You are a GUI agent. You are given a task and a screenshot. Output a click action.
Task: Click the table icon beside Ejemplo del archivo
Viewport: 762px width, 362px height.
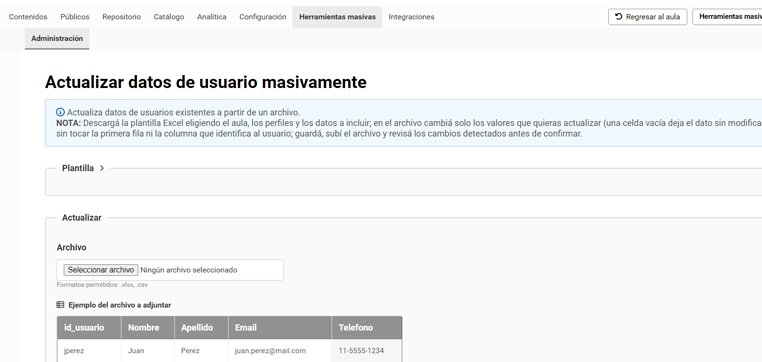60,305
